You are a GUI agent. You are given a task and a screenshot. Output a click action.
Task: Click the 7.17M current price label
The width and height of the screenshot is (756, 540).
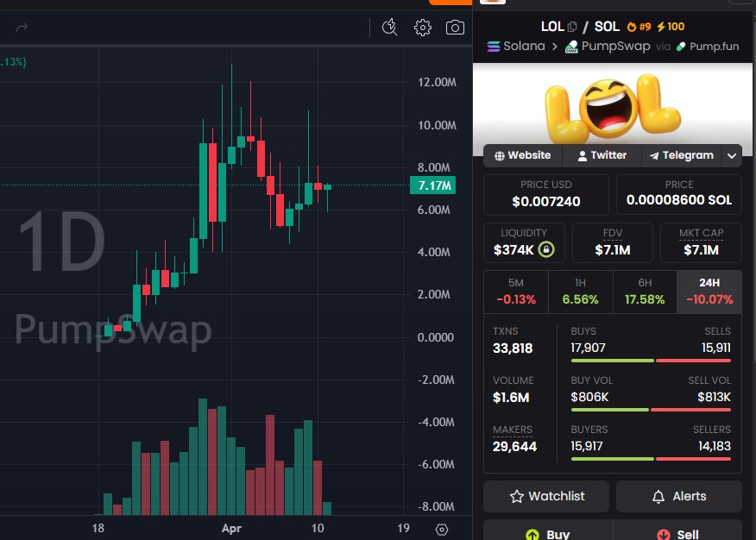pyautogui.click(x=432, y=185)
